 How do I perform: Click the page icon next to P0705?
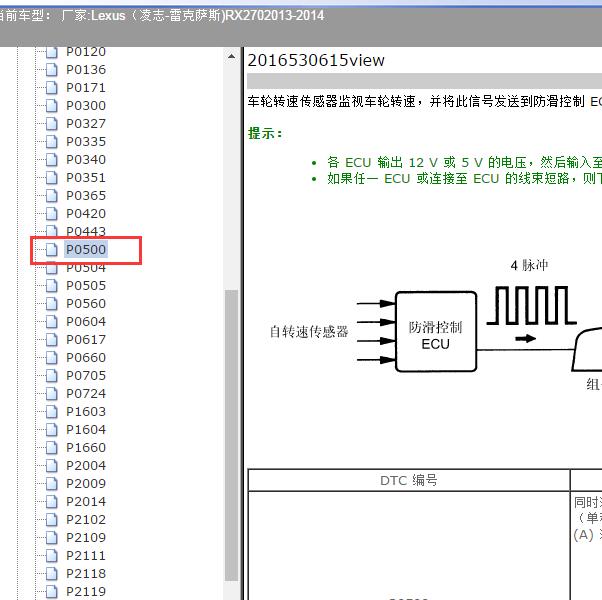coord(51,376)
